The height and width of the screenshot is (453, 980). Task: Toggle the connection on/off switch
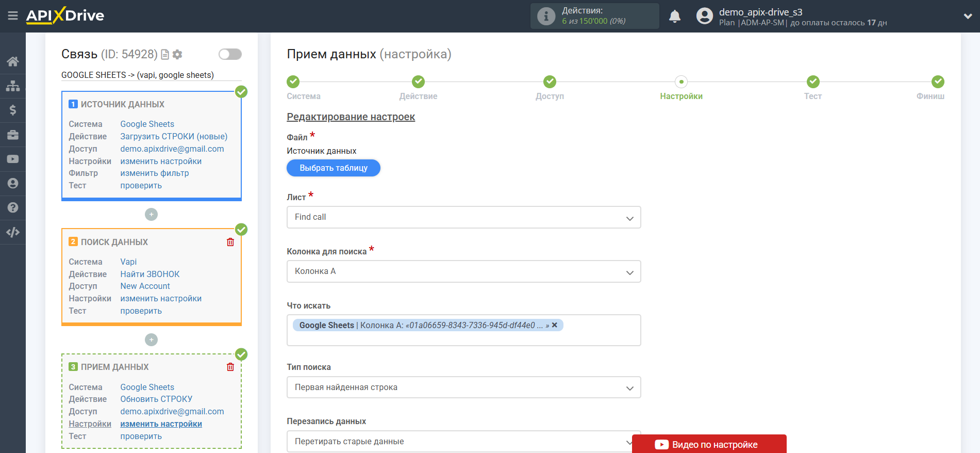[x=230, y=54]
